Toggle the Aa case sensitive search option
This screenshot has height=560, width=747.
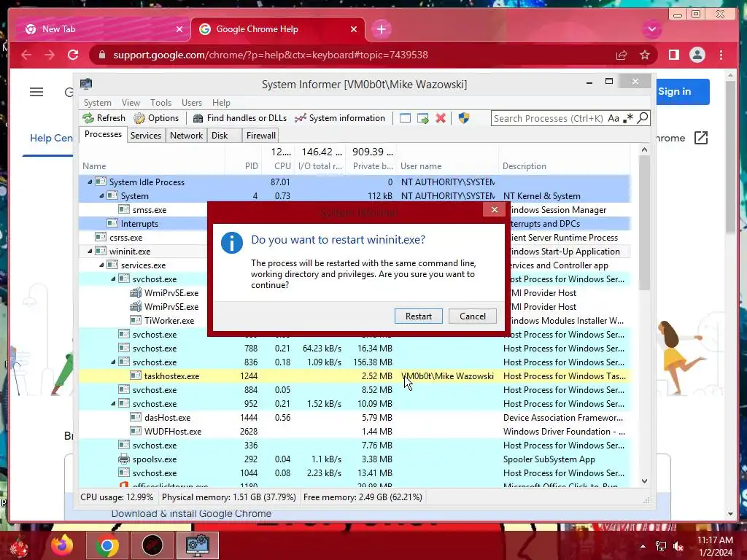(614, 118)
